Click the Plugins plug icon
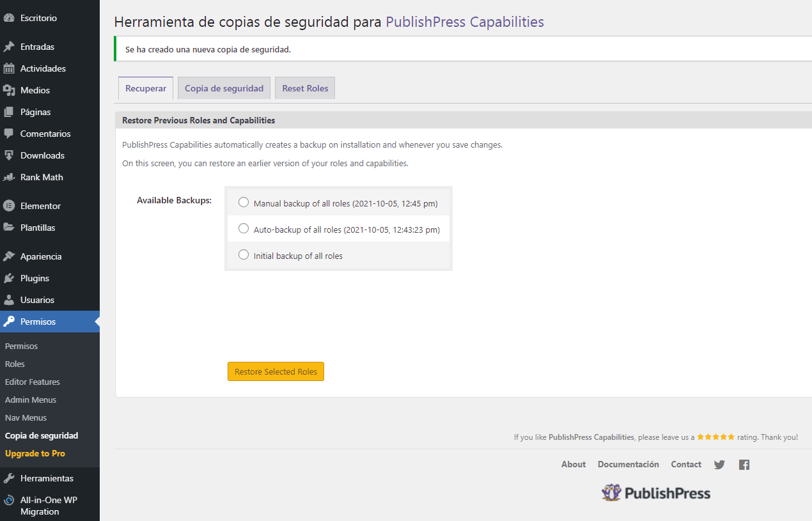Viewport: 812px width, 521px height. point(9,278)
